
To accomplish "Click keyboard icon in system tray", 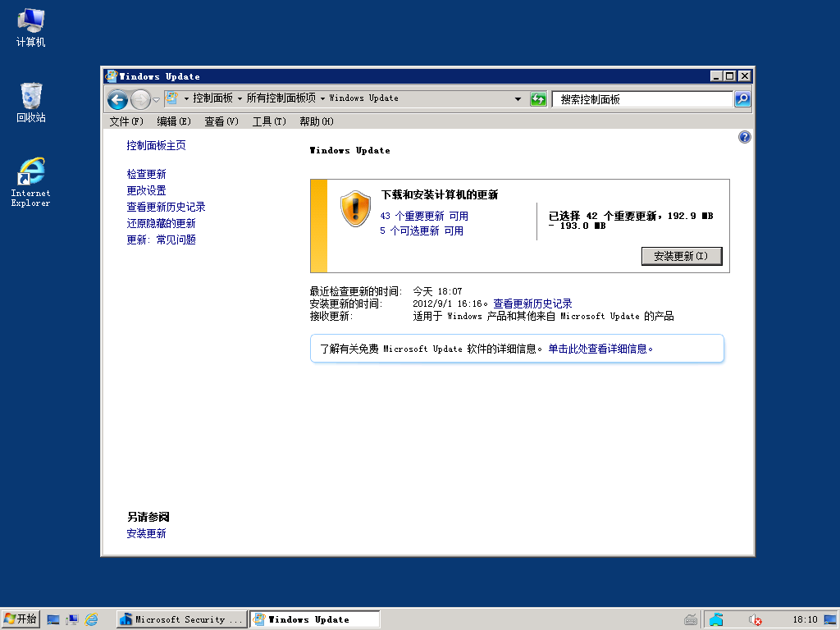I will click(691, 620).
